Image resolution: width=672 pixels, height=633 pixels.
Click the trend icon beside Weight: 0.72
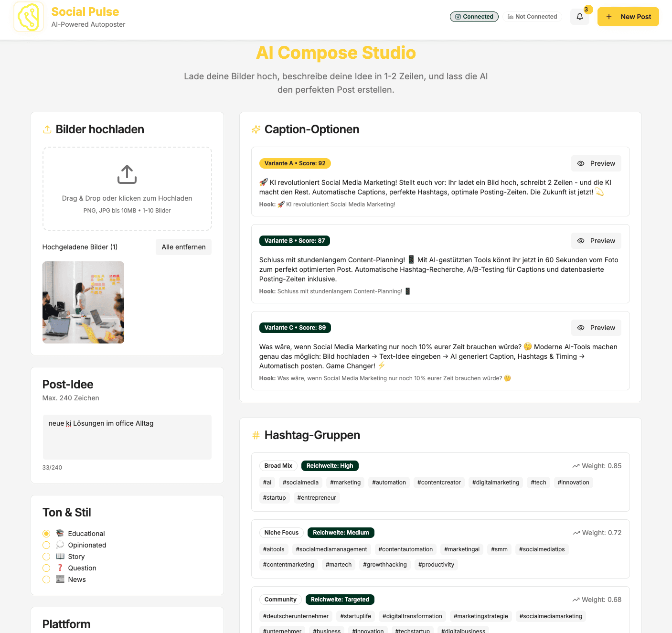576,533
